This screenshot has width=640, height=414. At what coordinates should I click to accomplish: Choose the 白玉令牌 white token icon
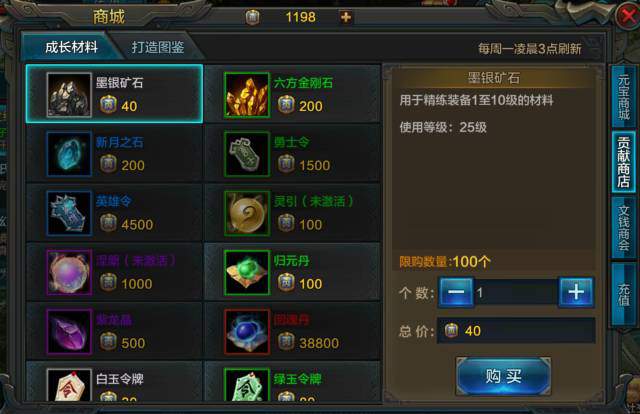tap(69, 385)
